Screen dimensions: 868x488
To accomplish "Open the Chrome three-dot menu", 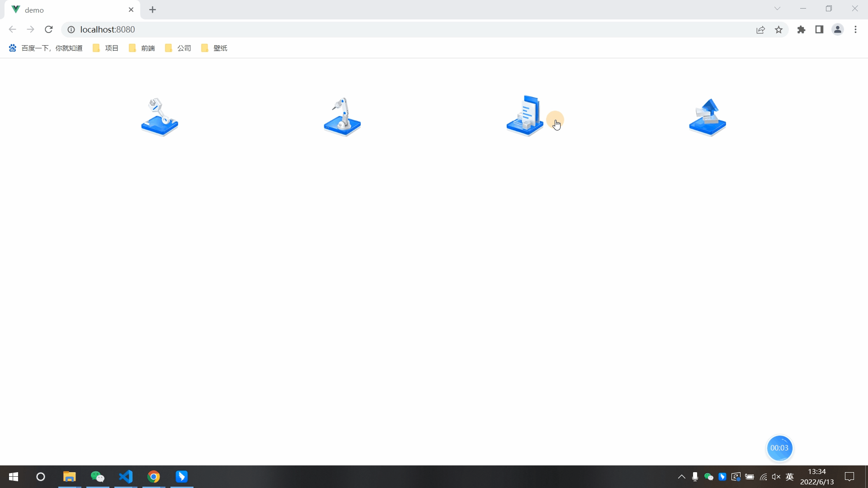I will click(x=855, y=30).
